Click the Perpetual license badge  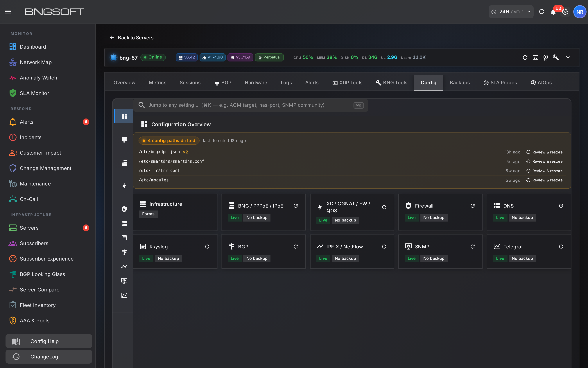coord(269,57)
